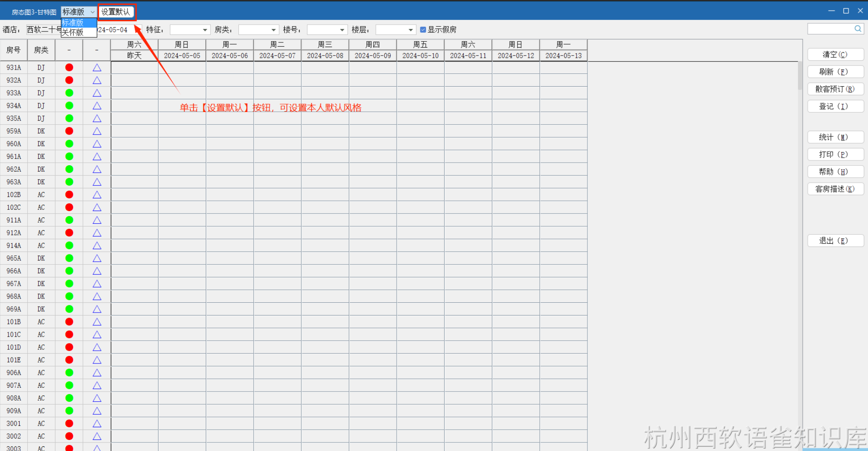The width and height of the screenshot is (868, 451).
Task: Click room number 101E
Action: (x=14, y=360)
